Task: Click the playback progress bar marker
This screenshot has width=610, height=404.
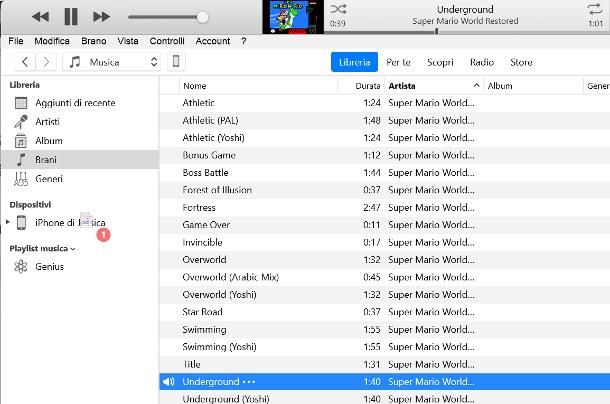Action: click(436, 31)
